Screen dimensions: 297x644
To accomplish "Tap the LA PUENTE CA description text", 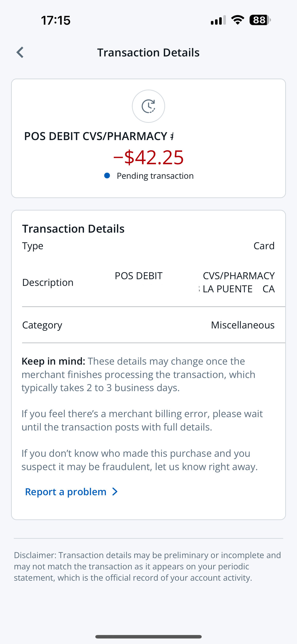I will [x=239, y=289].
